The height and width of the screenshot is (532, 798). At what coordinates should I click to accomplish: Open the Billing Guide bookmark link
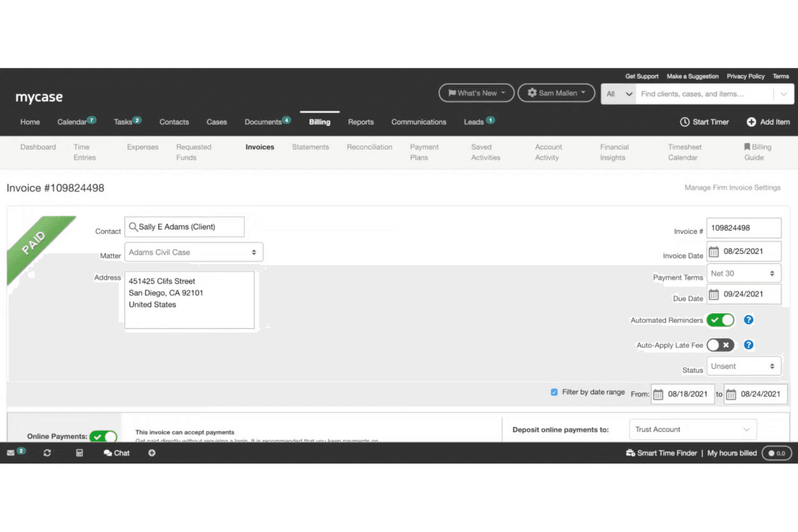pyautogui.click(x=758, y=152)
